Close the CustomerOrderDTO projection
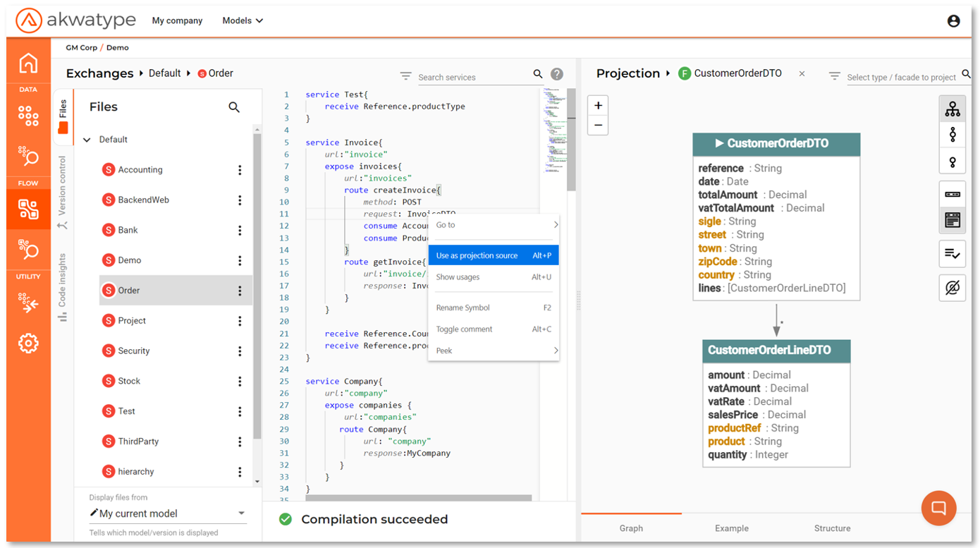 coord(802,73)
